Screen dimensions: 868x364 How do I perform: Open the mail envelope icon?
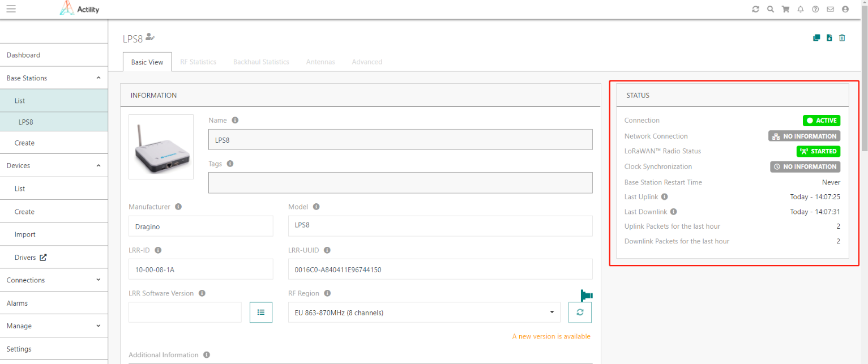(830, 9)
